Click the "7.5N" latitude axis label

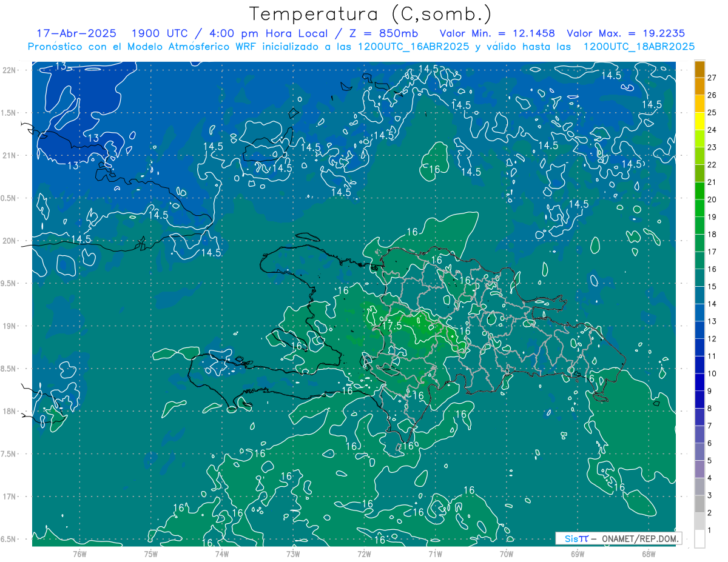(9, 454)
